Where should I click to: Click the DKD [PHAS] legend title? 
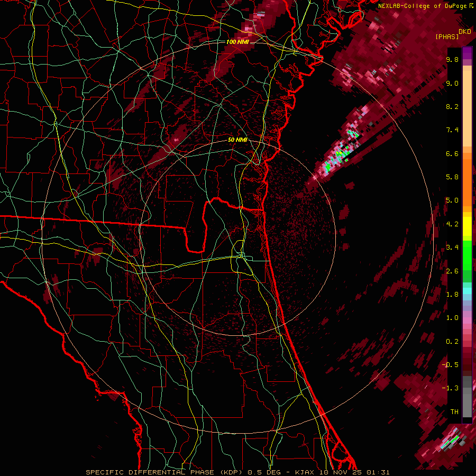[453, 34]
